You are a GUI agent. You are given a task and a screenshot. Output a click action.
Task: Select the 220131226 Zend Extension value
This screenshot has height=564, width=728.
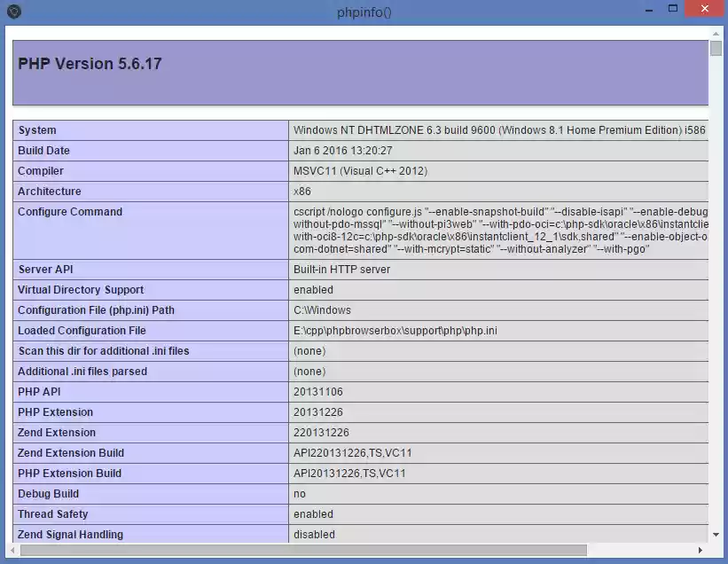tap(321, 433)
